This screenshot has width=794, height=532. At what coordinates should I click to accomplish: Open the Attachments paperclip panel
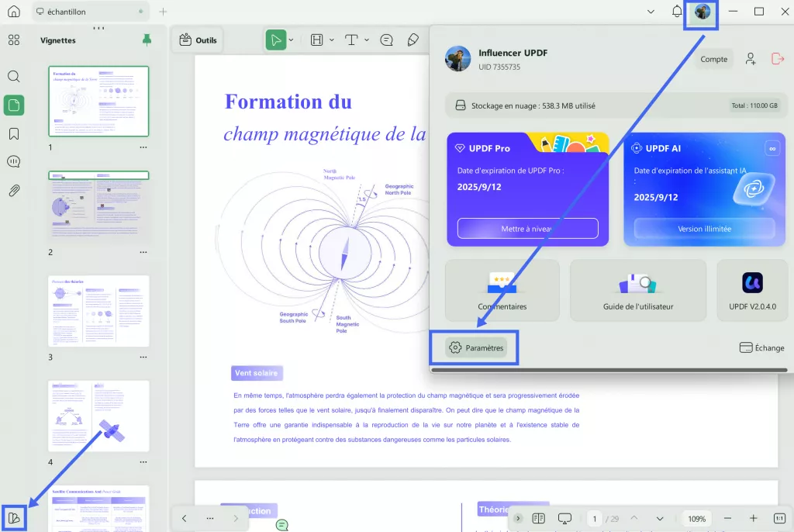click(13, 191)
